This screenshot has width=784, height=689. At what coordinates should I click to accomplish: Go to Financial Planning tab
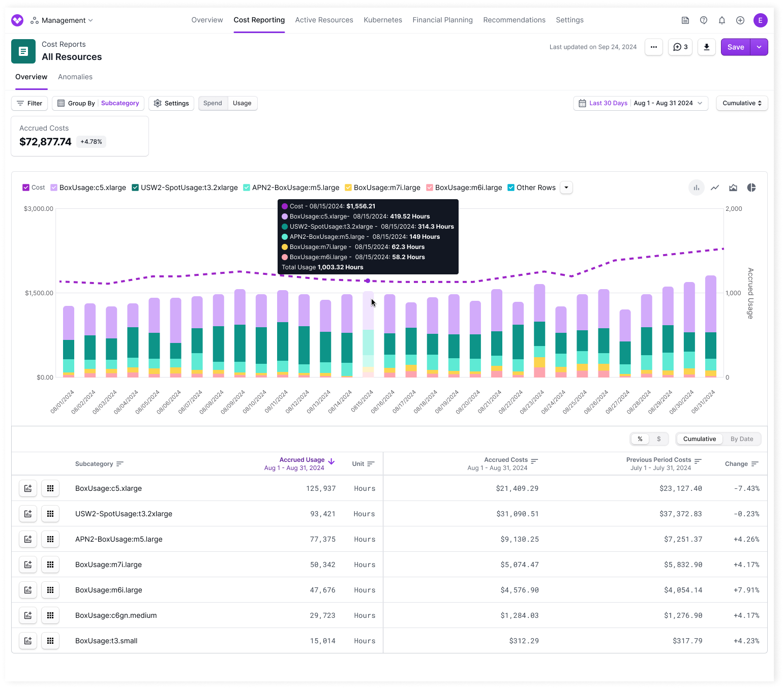click(x=442, y=20)
